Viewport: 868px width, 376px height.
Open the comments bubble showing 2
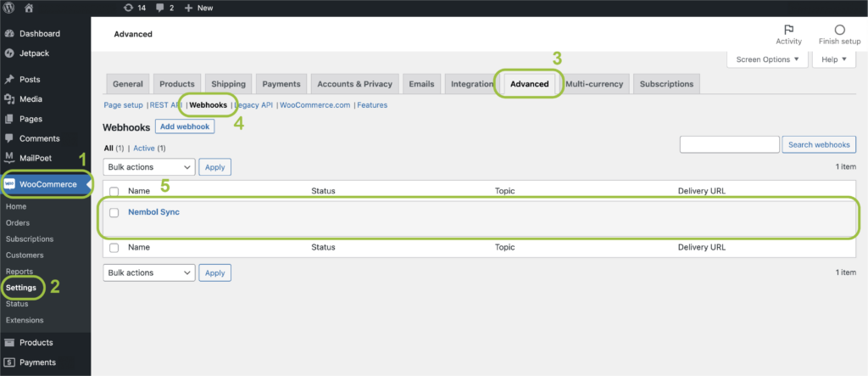click(x=165, y=8)
